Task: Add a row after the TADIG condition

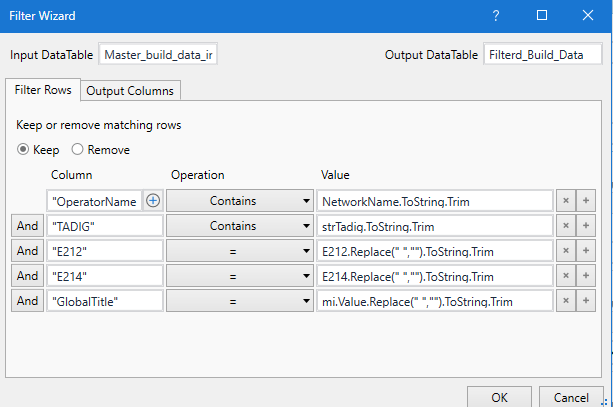Action: coord(588,225)
